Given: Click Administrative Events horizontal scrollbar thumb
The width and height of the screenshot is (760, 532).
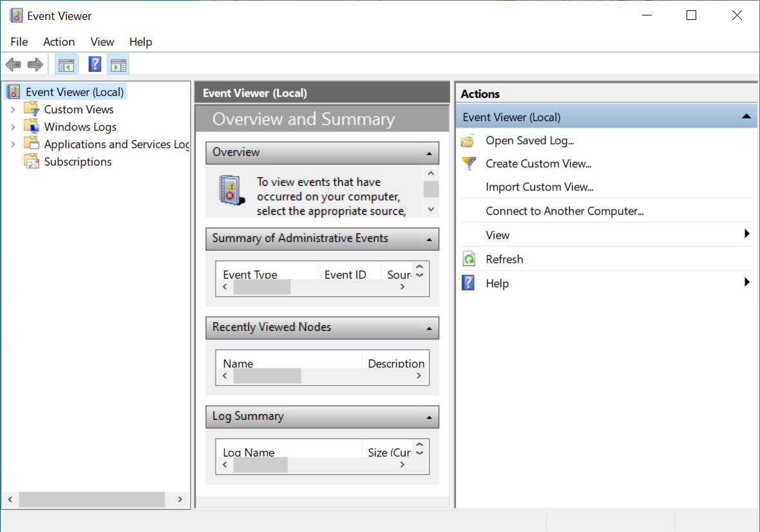Looking at the screenshot, I should (261, 287).
